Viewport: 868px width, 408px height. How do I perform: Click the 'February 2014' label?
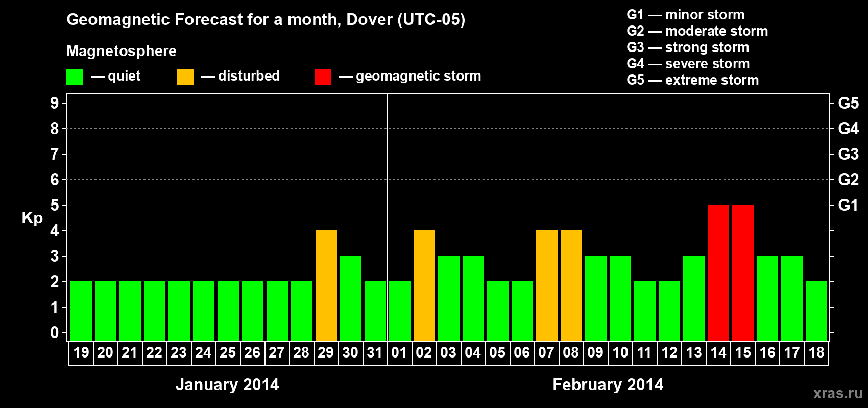tap(608, 385)
